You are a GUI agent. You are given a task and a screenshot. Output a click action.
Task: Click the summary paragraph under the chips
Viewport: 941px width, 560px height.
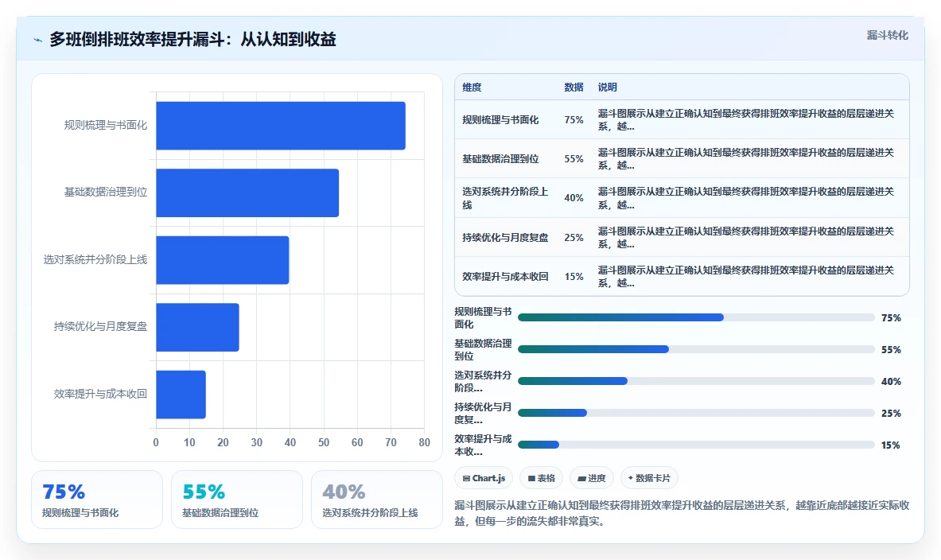pos(682,513)
